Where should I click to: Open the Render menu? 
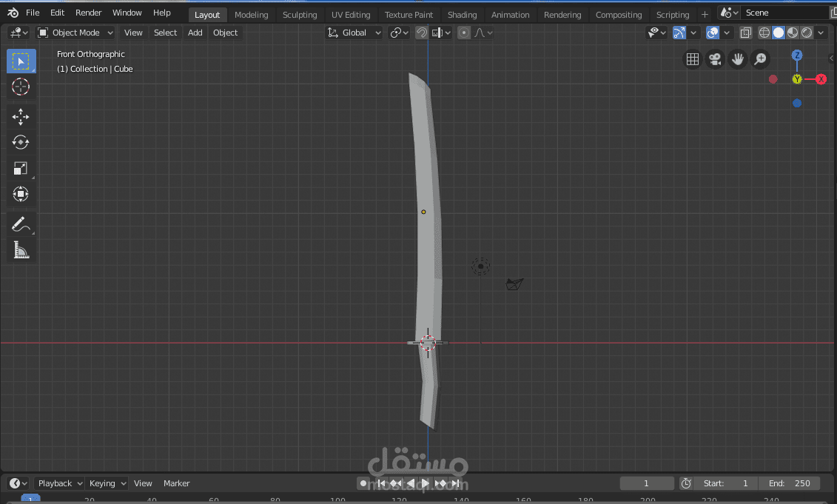click(88, 13)
